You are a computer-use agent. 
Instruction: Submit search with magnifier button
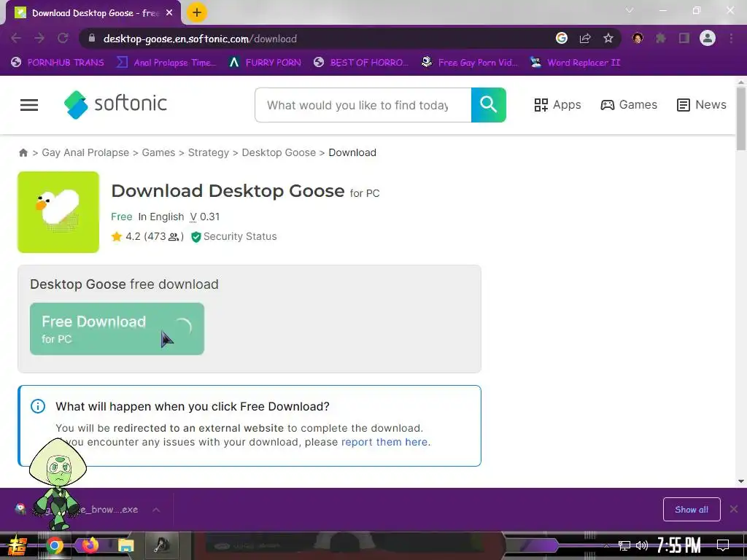click(488, 105)
